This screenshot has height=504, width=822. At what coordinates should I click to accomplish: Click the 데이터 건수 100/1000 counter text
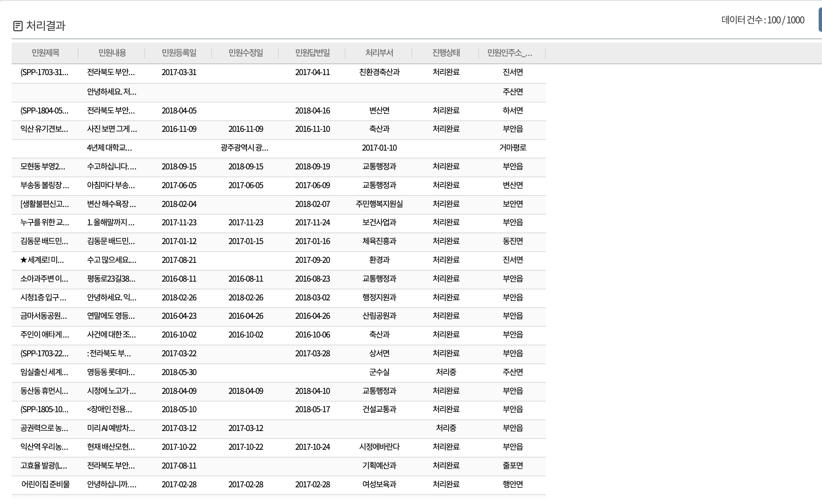(762, 20)
